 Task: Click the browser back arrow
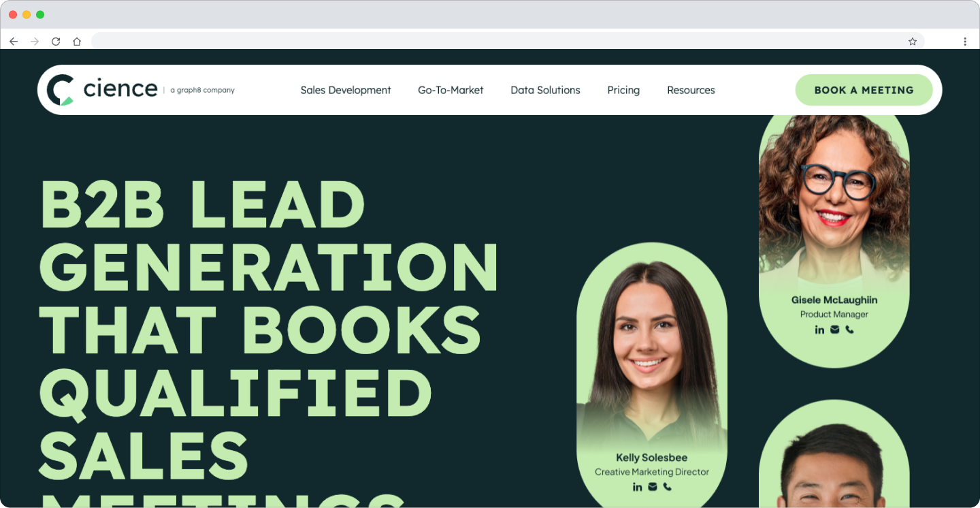[x=14, y=42]
